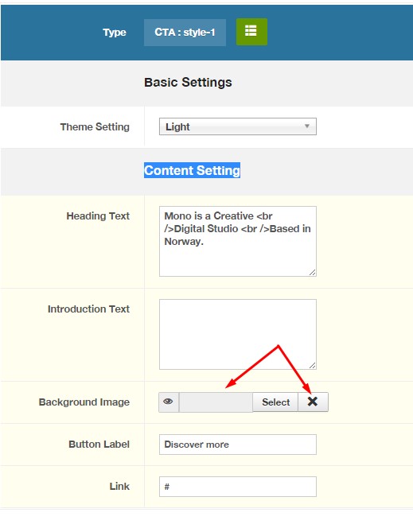Click the Heading Text label
The image size is (413, 532).
coord(98,216)
